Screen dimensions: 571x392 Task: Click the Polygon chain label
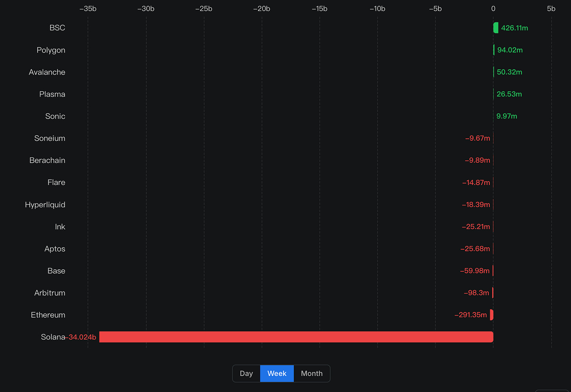coord(51,50)
